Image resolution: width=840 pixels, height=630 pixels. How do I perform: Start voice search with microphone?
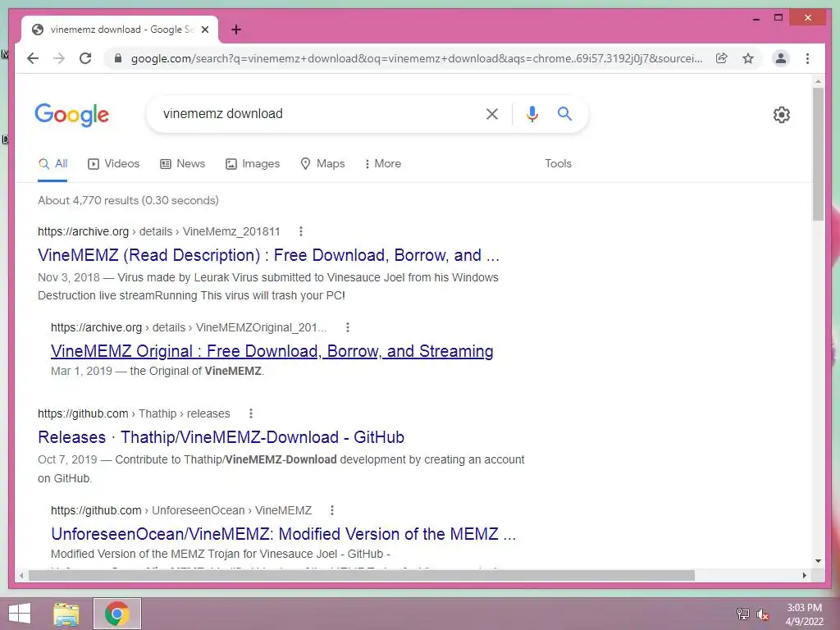click(532, 113)
